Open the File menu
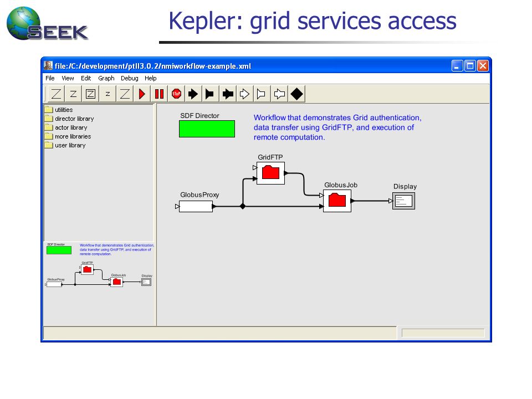The height and width of the screenshot is (399, 532). (50, 78)
